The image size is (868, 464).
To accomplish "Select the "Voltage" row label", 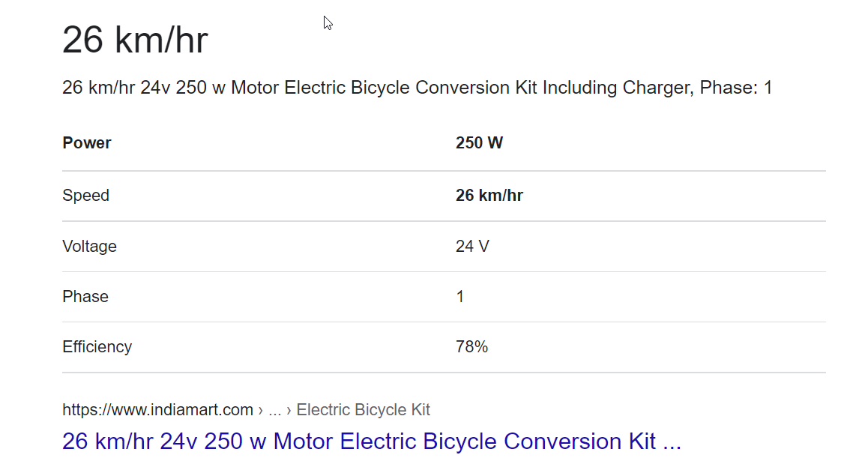I will tap(89, 246).
